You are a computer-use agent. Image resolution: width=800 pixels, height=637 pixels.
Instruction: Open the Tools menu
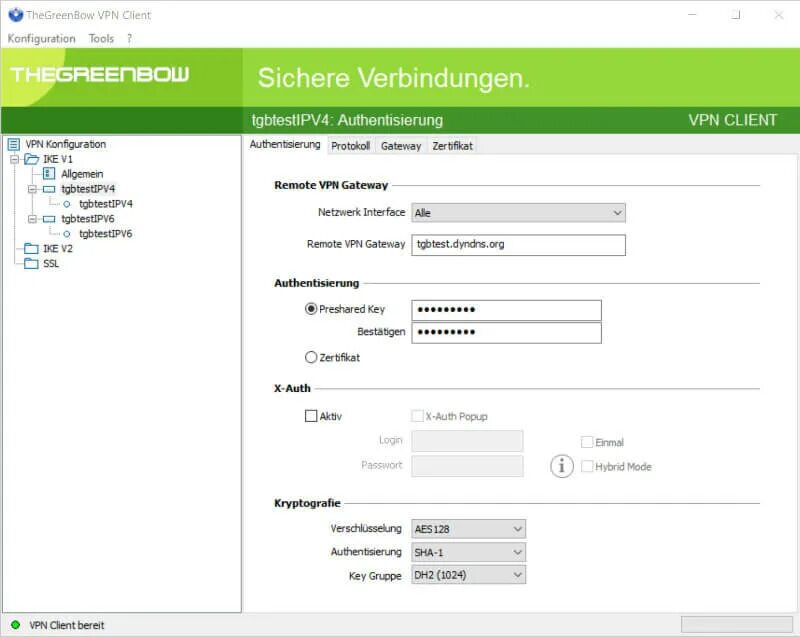click(x=101, y=39)
